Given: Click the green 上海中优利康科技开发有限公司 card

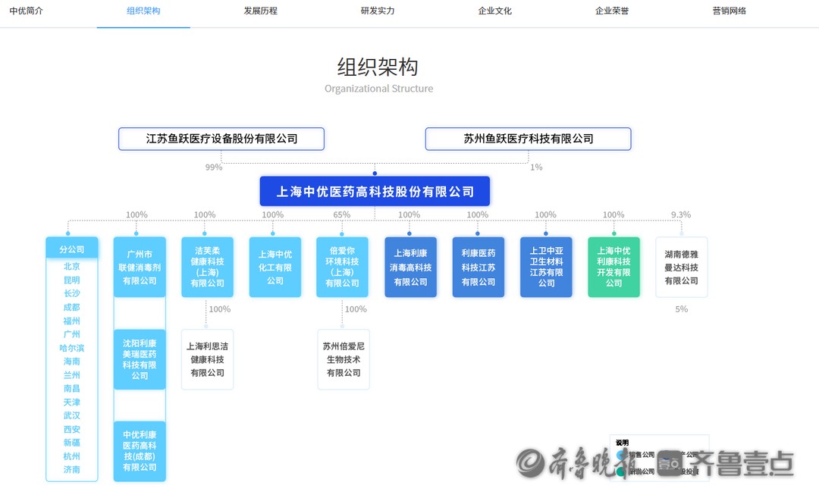Looking at the screenshot, I should [613, 268].
